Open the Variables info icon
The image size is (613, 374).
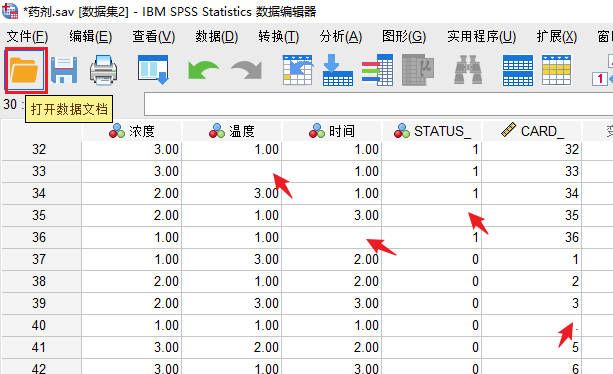pyautogui.click(x=377, y=70)
